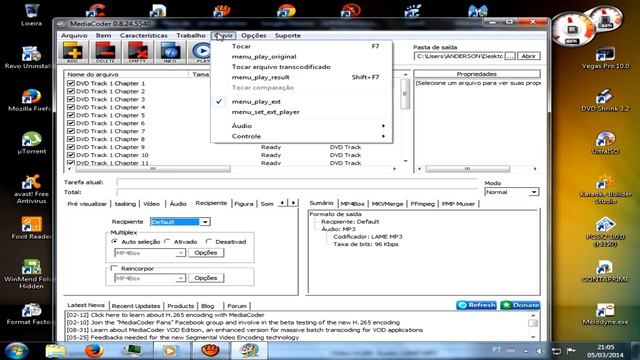Switch to the FFmpeg tab
640x360 pixels.
[422, 204]
